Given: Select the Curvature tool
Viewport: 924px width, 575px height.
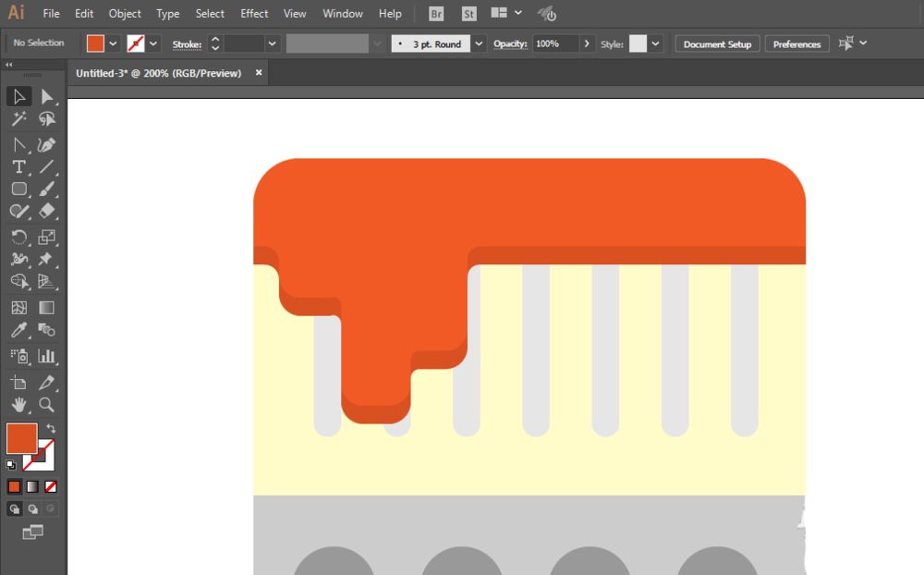Looking at the screenshot, I should point(46,144).
